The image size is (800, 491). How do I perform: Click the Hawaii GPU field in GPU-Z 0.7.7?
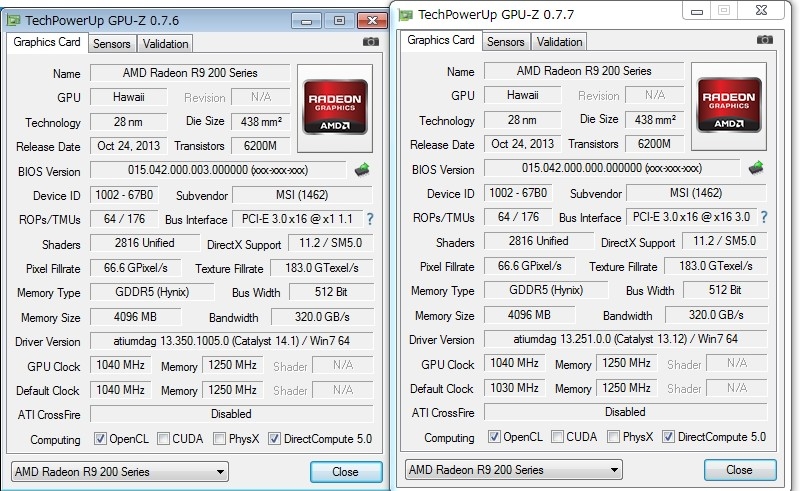(522, 95)
